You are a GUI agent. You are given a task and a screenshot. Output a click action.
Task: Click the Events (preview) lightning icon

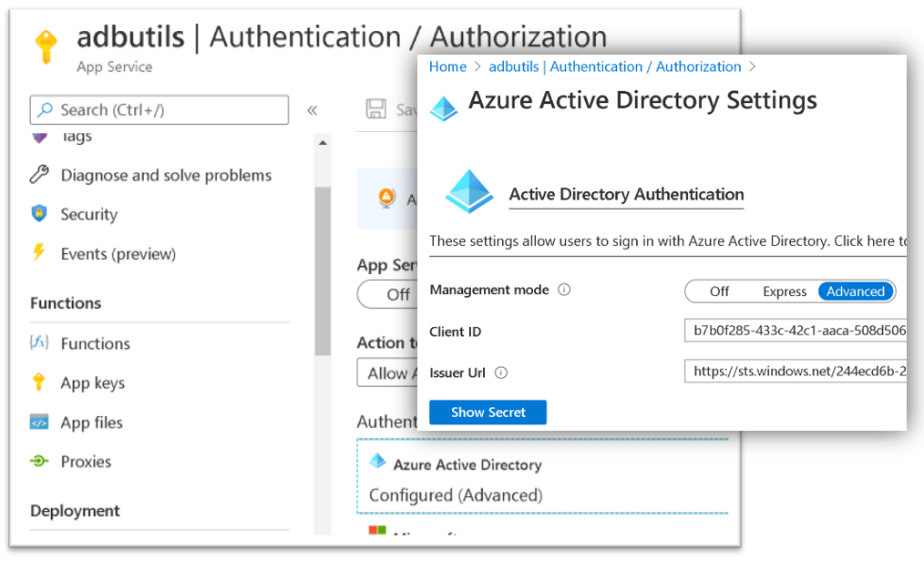coord(38,253)
